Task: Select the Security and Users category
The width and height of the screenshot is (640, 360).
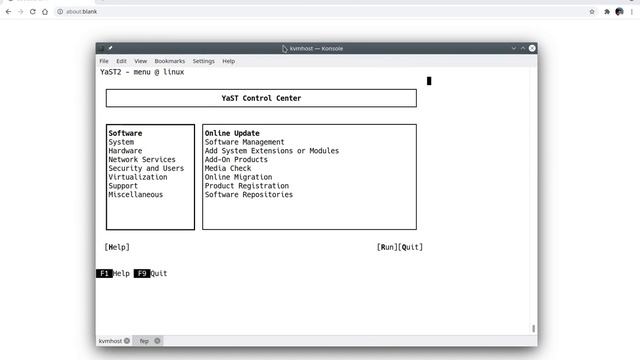Action: coord(146,168)
